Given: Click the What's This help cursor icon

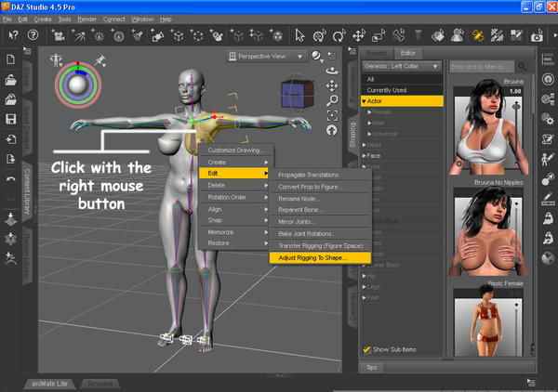Looking at the screenshot, I should [x=13, y=34].
